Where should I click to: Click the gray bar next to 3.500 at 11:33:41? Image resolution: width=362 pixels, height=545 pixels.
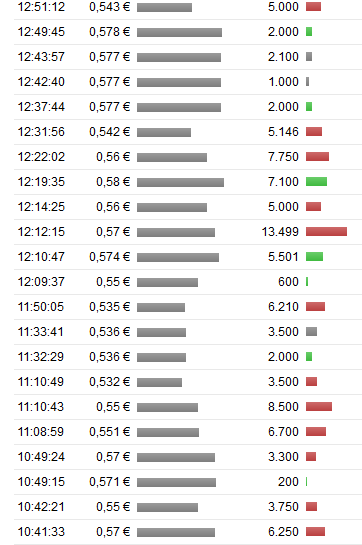click(x=311, y=332)
